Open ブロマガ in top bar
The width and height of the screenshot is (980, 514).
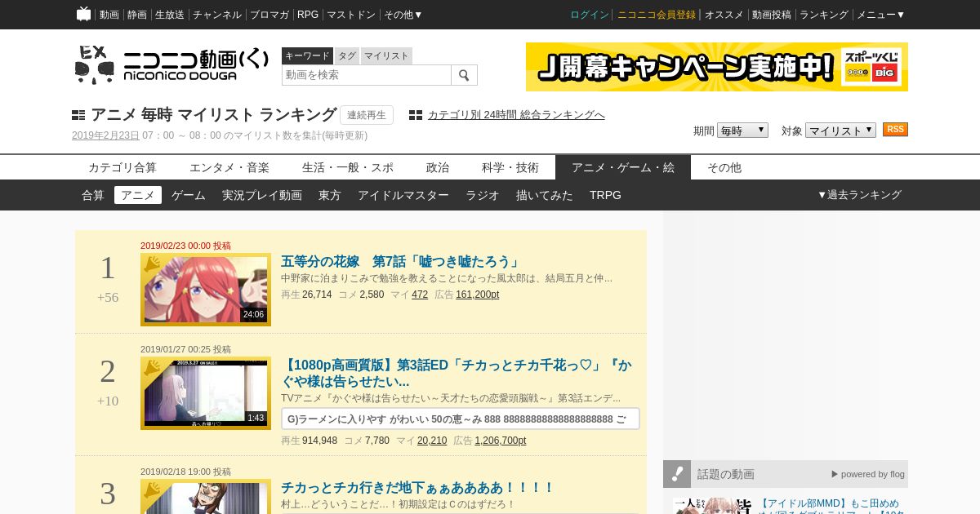[269, 15]
